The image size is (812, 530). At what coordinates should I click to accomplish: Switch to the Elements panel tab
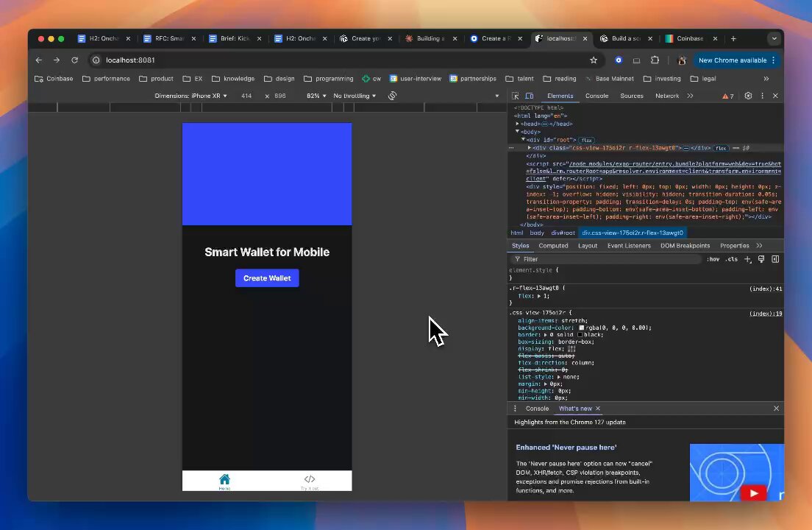tap(560, 96)
